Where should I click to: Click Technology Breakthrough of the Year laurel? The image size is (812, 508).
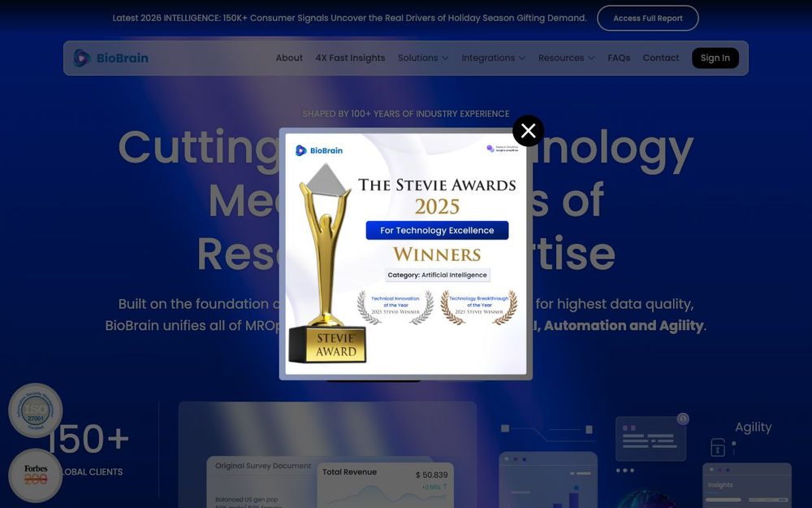[478, 307]
